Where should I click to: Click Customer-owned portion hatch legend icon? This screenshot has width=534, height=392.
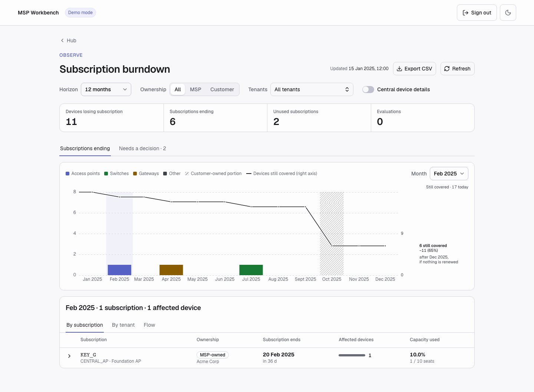187,174
